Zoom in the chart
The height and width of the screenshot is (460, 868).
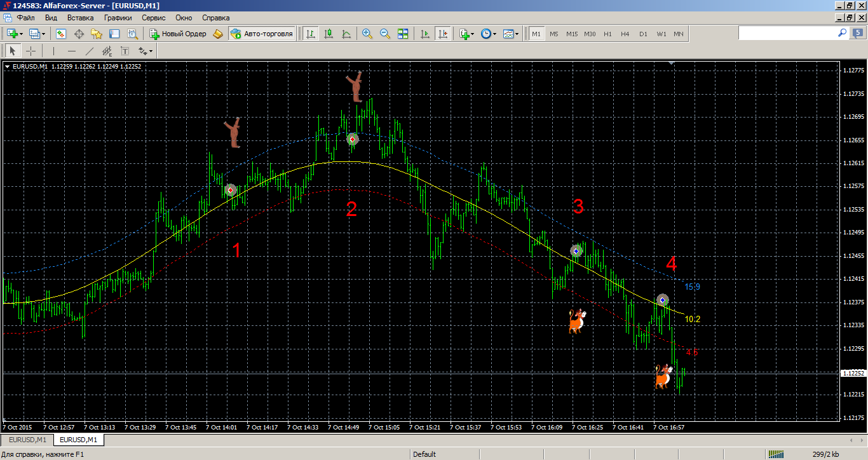pos(367,34)
